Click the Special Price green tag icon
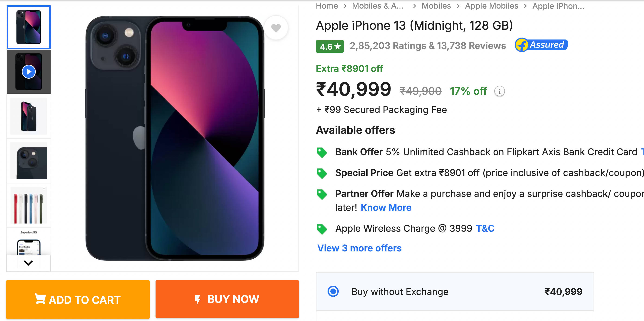Viewport: 644px width, 321px height. pos(322,173)
